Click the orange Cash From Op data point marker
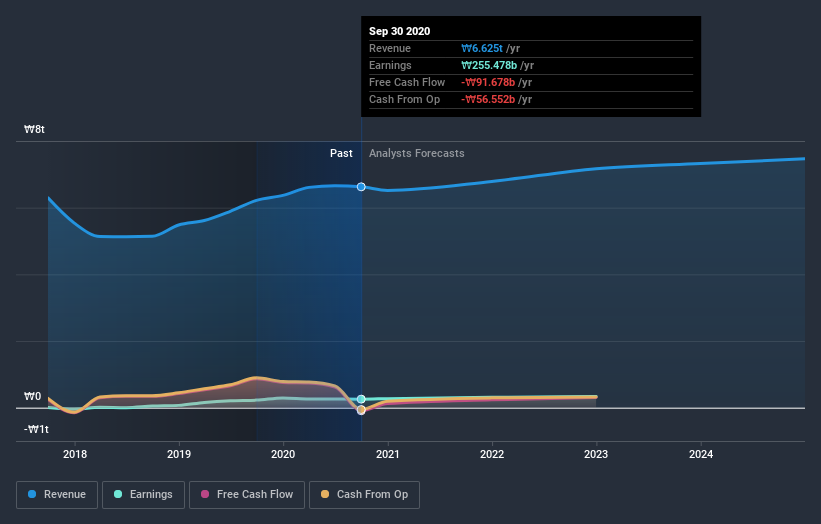 361,410
